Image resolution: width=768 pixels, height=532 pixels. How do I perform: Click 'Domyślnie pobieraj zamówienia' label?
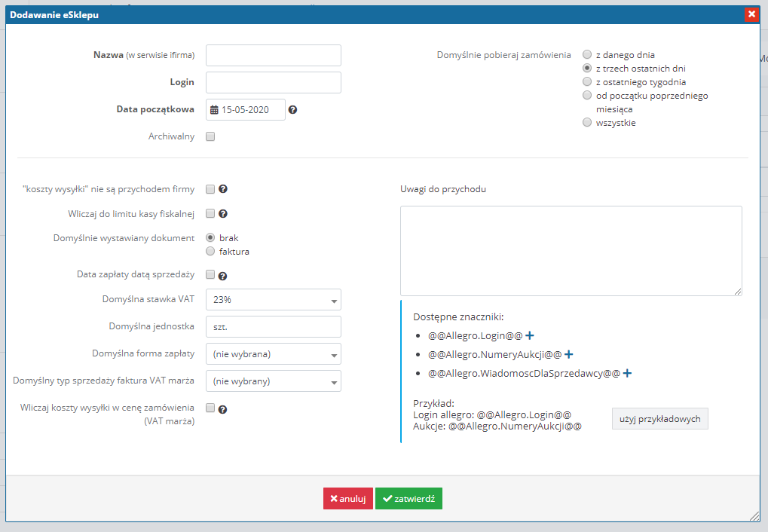(504, 55)
